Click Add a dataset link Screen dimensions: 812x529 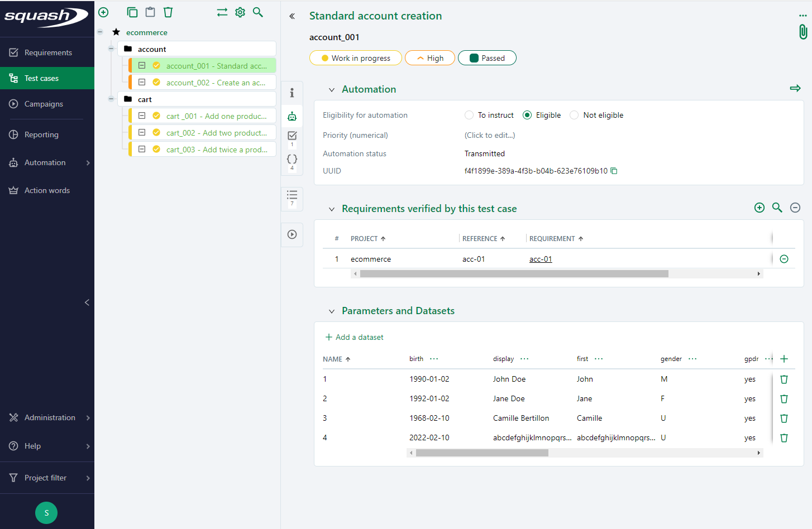pos(355,337)
